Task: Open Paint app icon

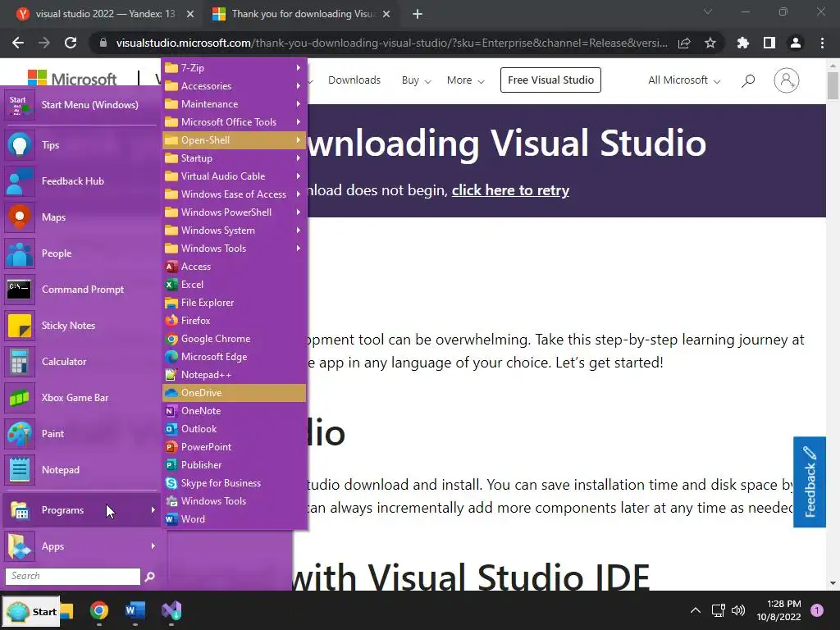Action: 20,434
